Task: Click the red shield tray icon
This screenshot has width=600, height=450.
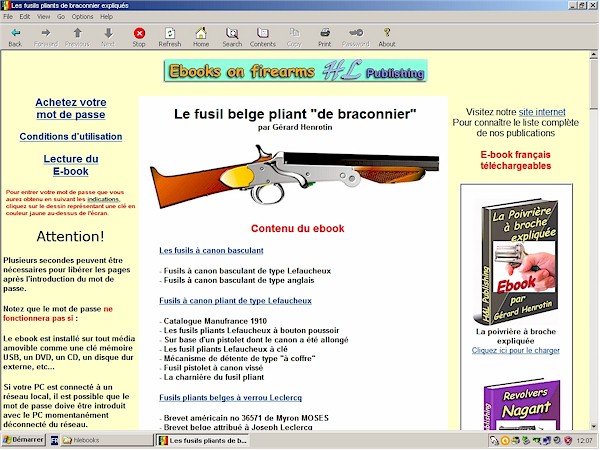Action: 568,441
